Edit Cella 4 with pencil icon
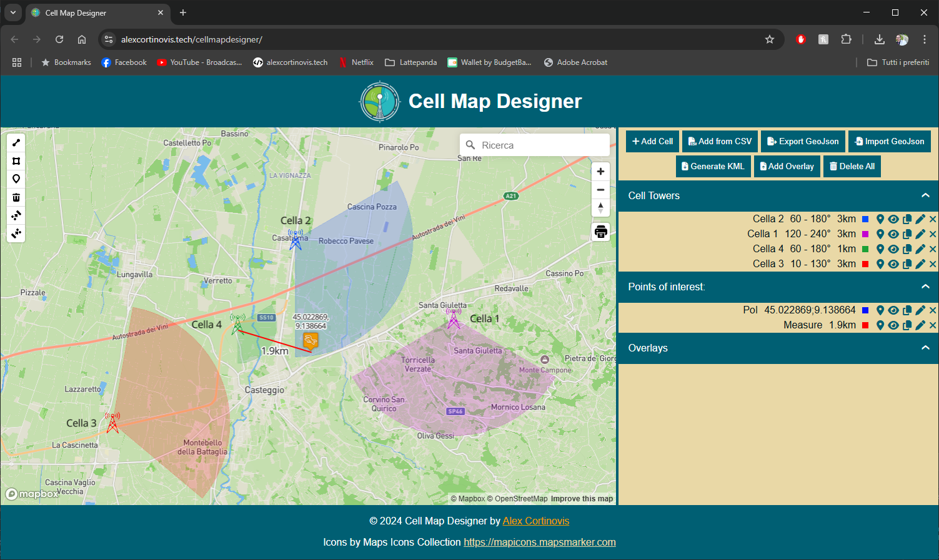 (x=920, y=248)
